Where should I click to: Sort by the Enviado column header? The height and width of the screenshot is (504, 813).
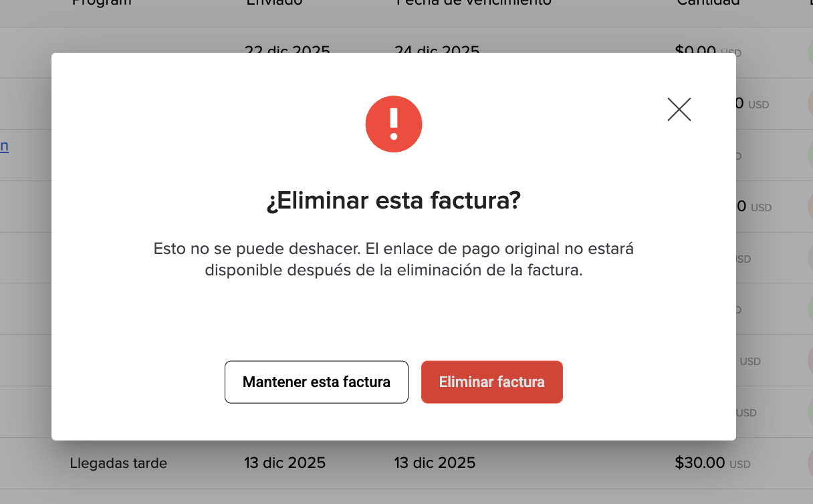[274, 3]
